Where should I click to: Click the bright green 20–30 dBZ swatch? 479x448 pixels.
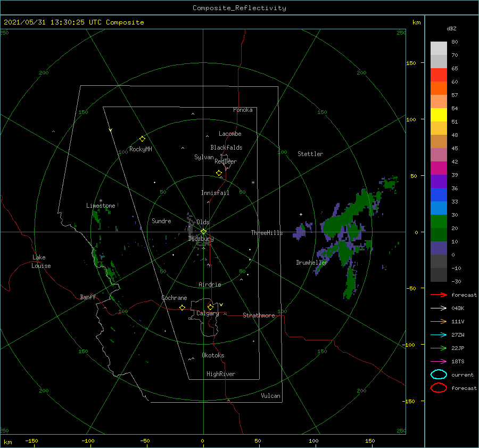tap(439, 222)
